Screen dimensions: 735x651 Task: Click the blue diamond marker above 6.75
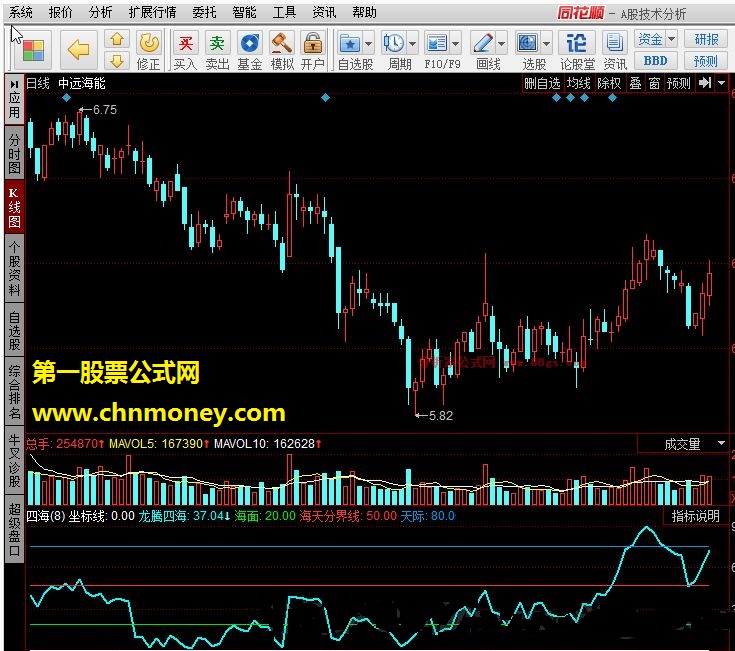66,97
